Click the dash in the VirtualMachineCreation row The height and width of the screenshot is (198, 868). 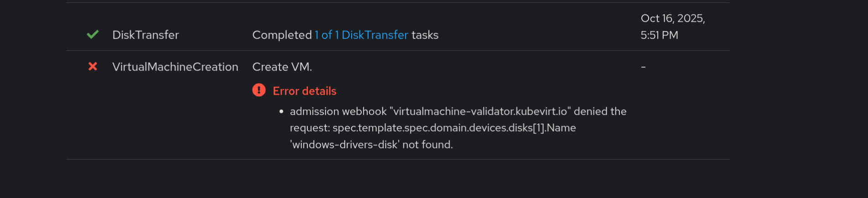tap(643, 67)
